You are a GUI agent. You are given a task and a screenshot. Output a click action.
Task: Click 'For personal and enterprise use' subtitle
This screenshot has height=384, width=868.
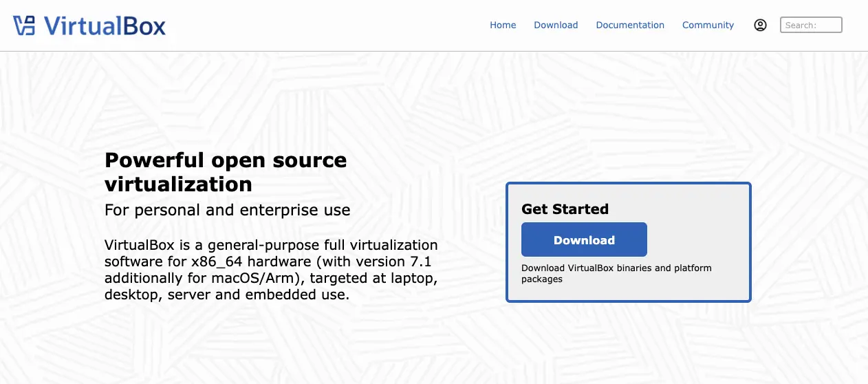point(228,210)
